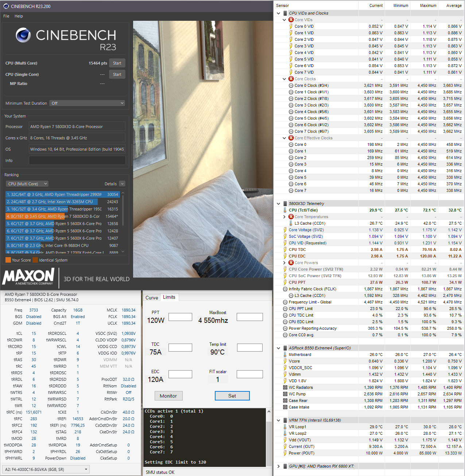Screen dimensions: 465x476
Task: Click the PPT input field
Action: point(180,317)
